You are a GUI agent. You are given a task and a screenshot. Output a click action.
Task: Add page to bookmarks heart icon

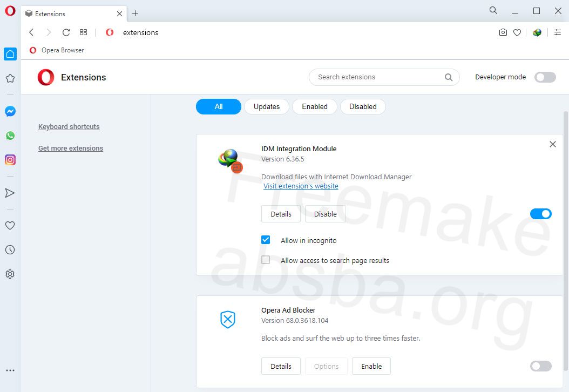(517, 32)
